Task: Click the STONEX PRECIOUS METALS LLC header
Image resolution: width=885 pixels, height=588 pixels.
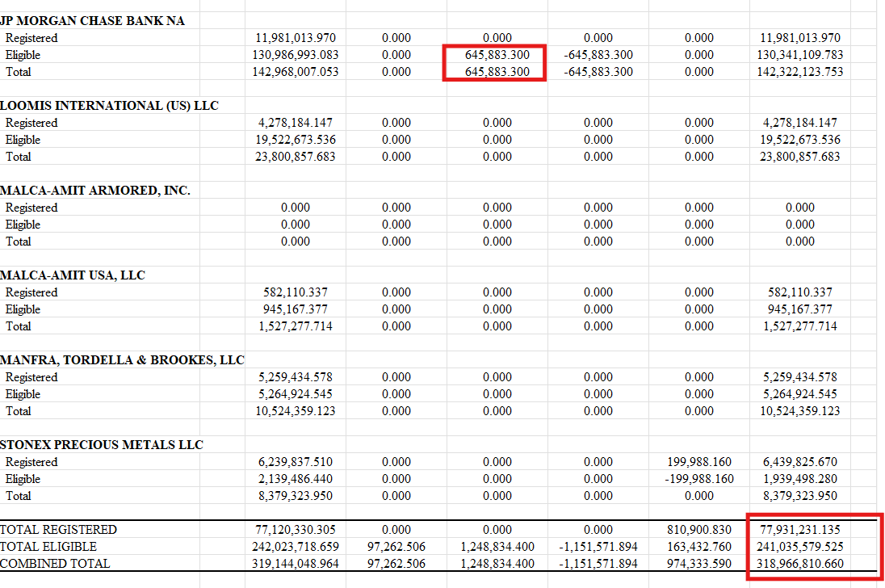Action: pos(99,444)
